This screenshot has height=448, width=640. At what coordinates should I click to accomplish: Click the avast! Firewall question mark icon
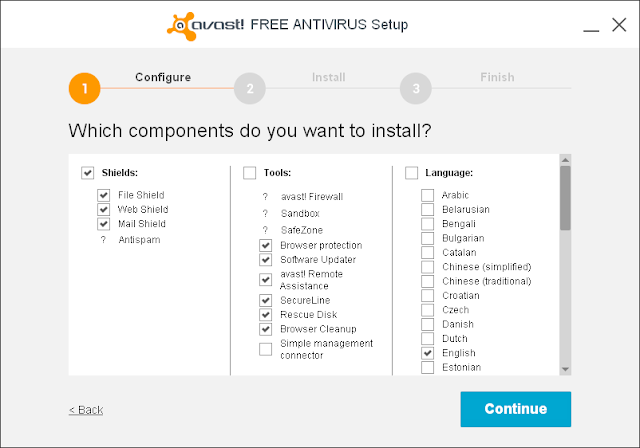pos(265,197)
